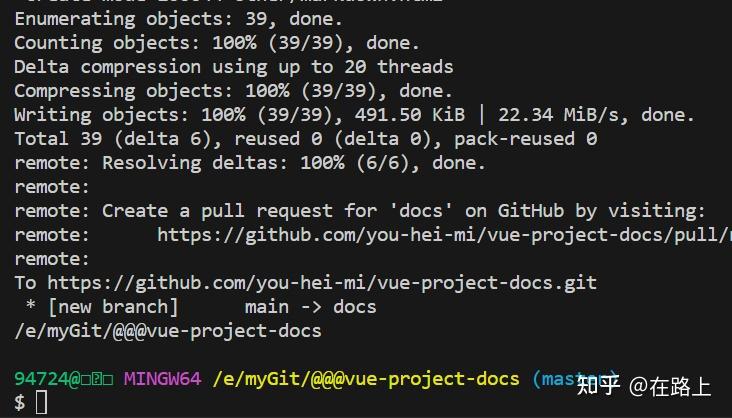The image size is (732, 418).
Task: Click the 'Create a pull request' remote message
Action: 404,211
